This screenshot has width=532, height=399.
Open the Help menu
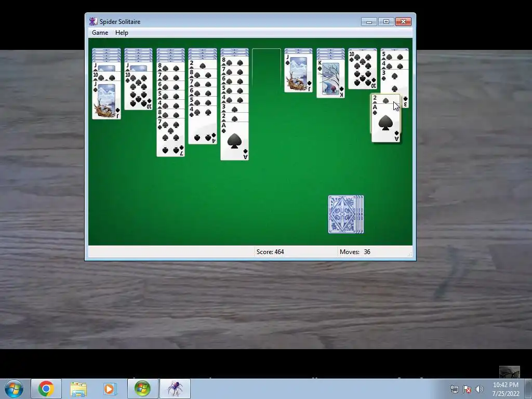tap(122, 33)
